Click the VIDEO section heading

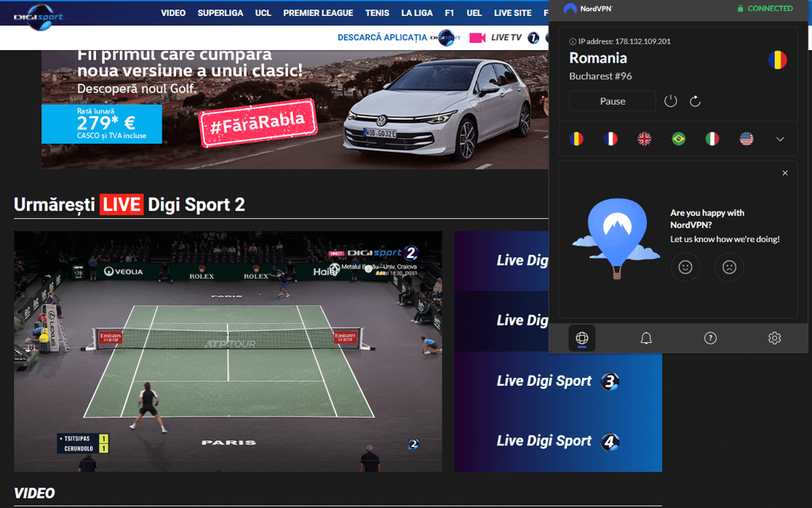pos(34,493)
